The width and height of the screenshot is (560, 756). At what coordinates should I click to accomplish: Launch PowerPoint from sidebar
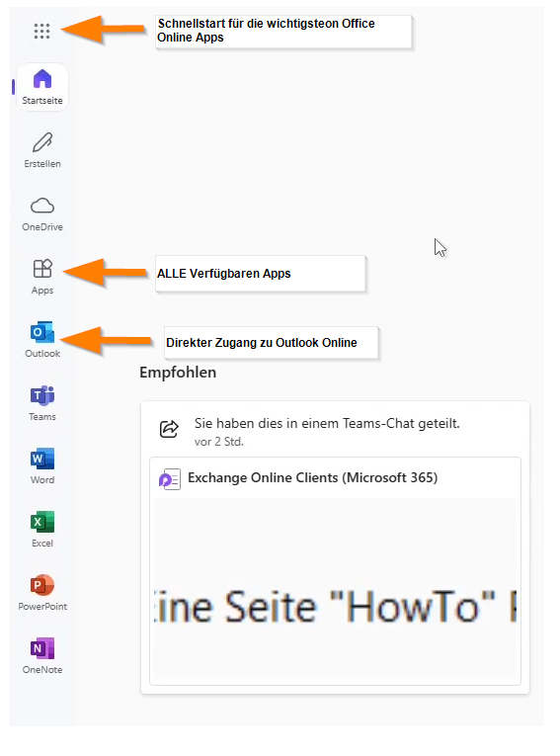(42, 593)
